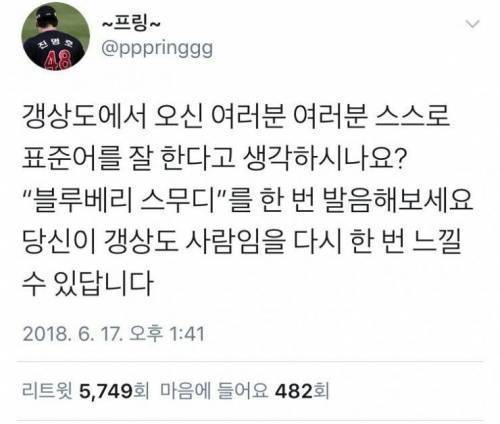Click the display name ~프링~
The height and width of the screenshot is (424, 500).
pyautogui.click(x=131, y=23)
